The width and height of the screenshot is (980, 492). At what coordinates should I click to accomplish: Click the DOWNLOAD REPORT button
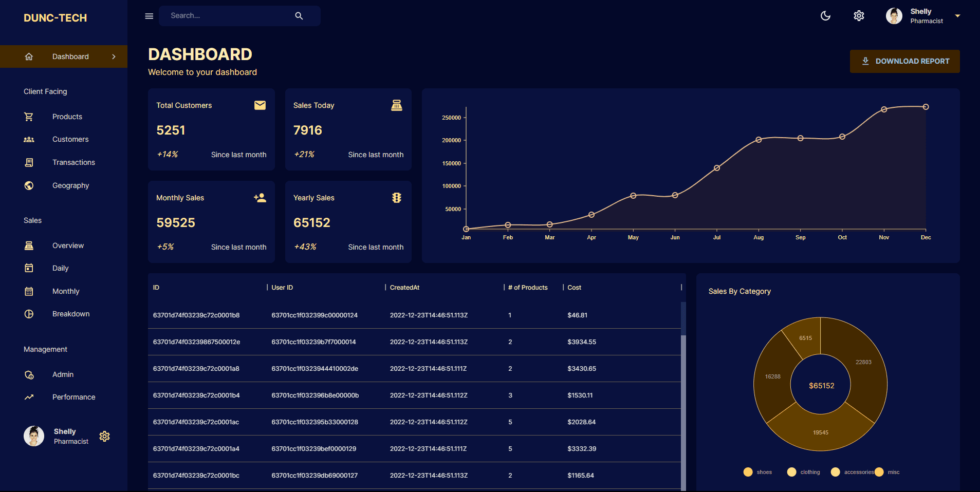click(x=904, y=61)
